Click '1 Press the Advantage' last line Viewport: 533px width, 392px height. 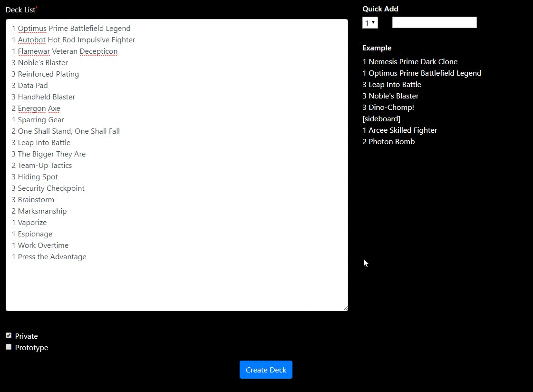coord(49,257)
